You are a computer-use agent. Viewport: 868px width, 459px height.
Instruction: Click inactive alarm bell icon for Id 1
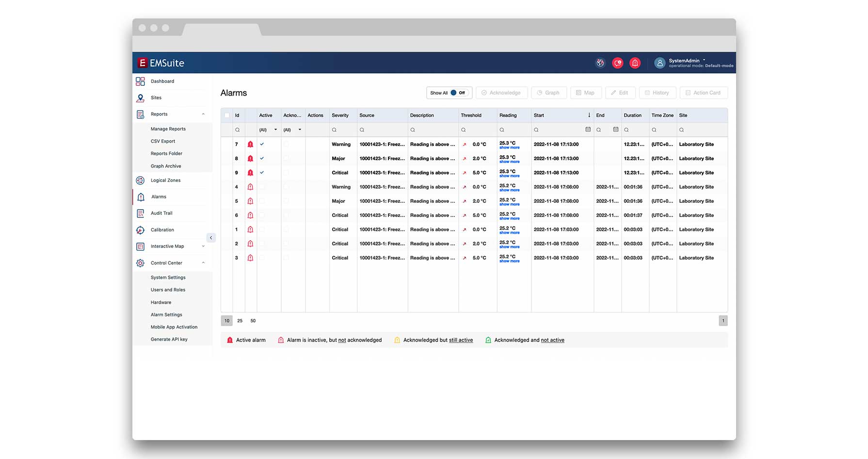(x=250, y=229)
